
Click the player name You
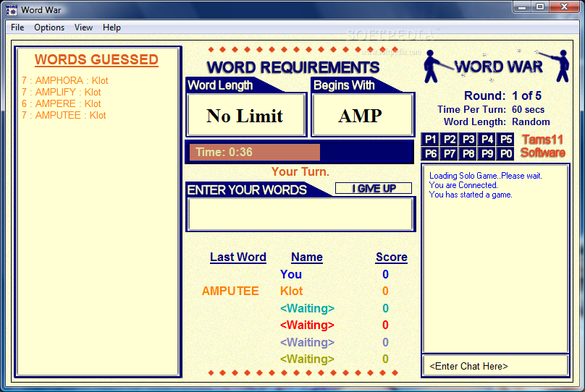tap(291, 274)
